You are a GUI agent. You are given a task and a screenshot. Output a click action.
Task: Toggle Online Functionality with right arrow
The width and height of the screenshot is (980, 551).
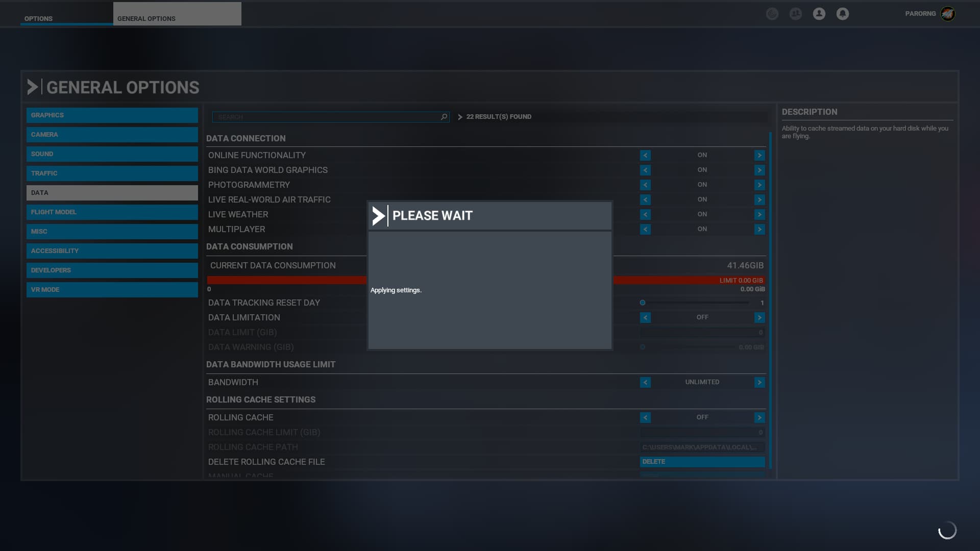(759, 155)
